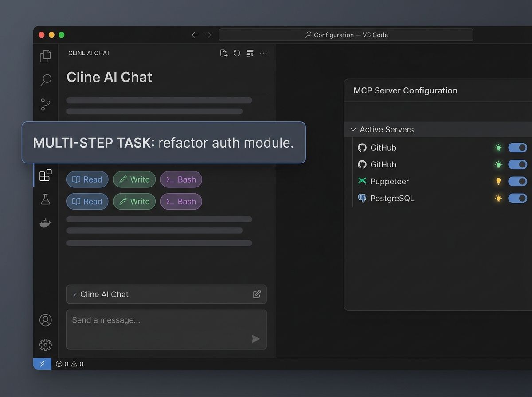Open the Source Control view
Screen dimensions: 532x397
46,105
